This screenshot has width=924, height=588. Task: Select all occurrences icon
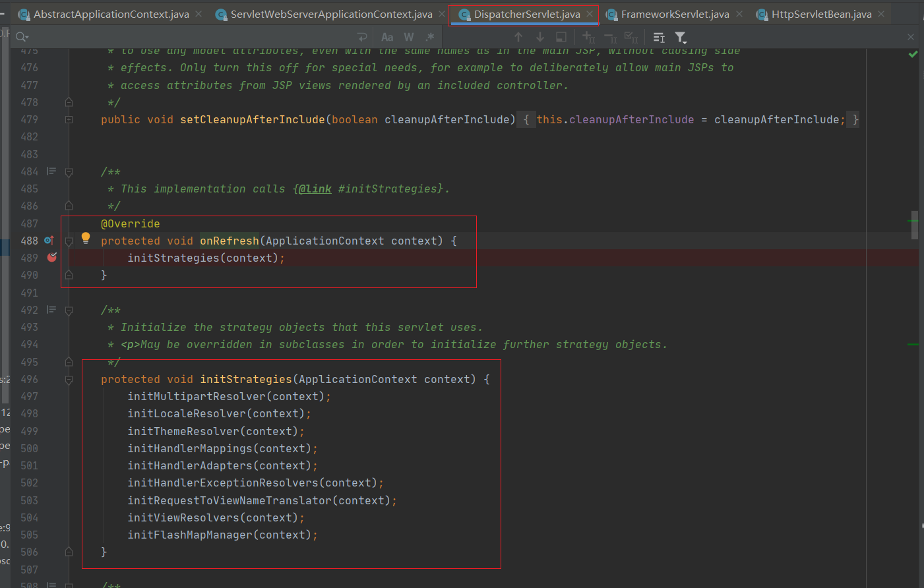631,38
